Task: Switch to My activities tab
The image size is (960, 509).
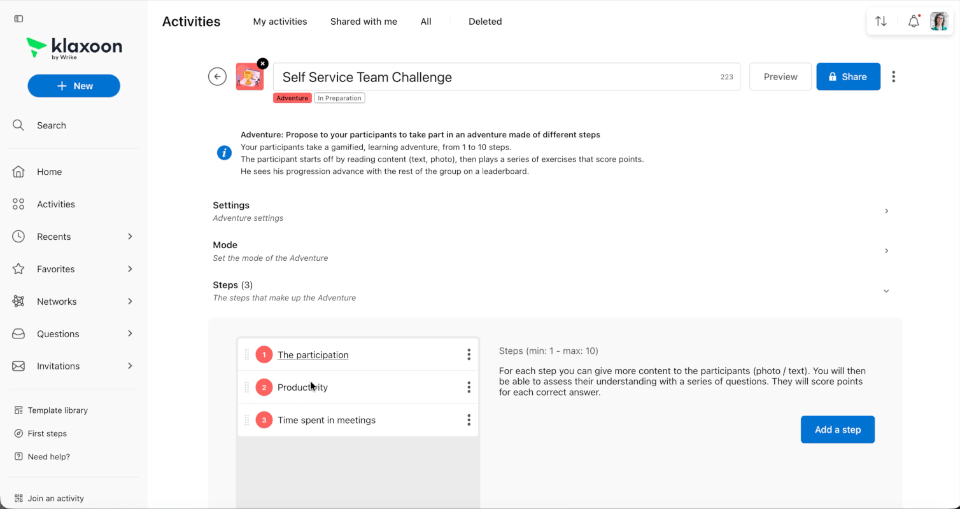Action: tap(280, 21)
